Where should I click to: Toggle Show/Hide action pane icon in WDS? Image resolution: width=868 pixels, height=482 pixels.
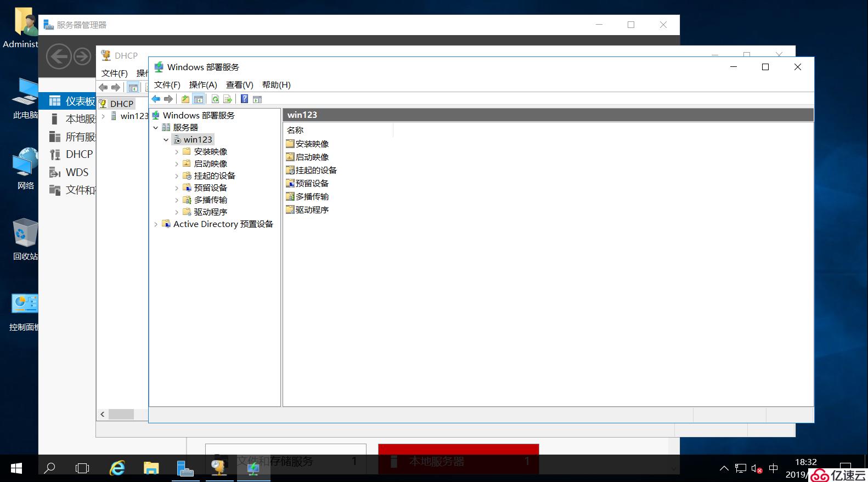tap(257, 99)
